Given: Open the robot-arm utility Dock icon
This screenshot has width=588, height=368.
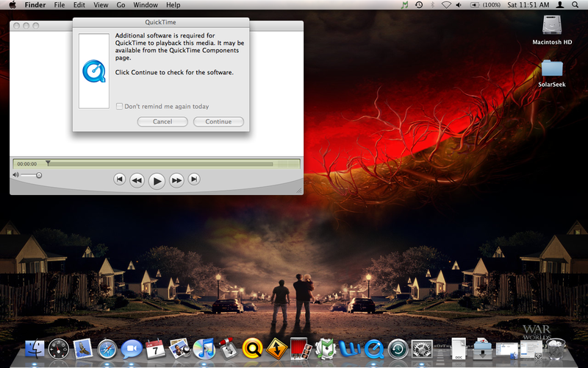Looking at the screenshot, I should [x=228, y=348].
